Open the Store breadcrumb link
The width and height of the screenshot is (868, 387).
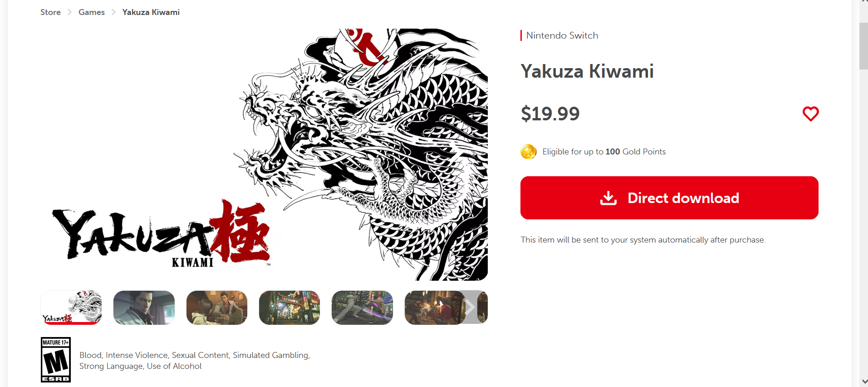[x=50, y=12]
